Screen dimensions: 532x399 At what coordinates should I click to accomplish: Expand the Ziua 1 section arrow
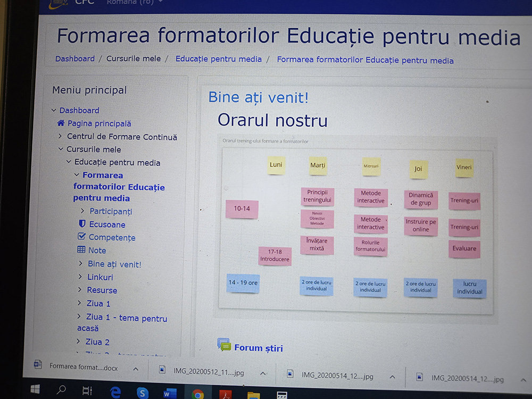coord(79,303)
